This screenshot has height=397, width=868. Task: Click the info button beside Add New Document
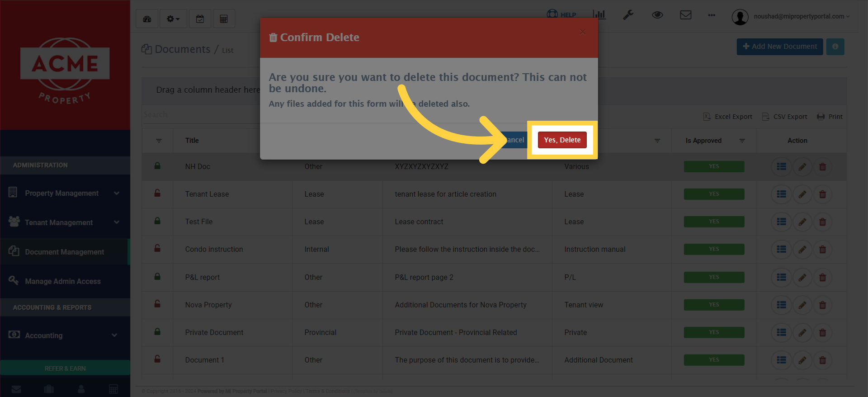click(835, 47)
